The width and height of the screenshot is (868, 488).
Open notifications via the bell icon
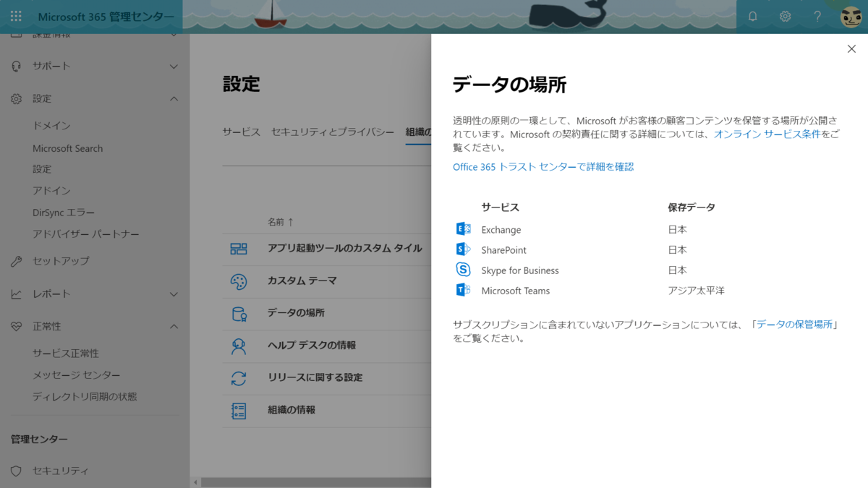pyautogui.click(x=752, y=16)
